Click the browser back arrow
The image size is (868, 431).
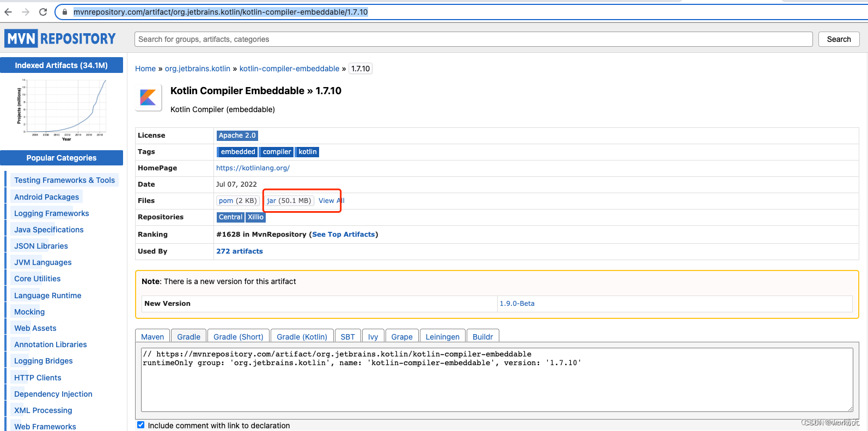[x=8, y=12]
